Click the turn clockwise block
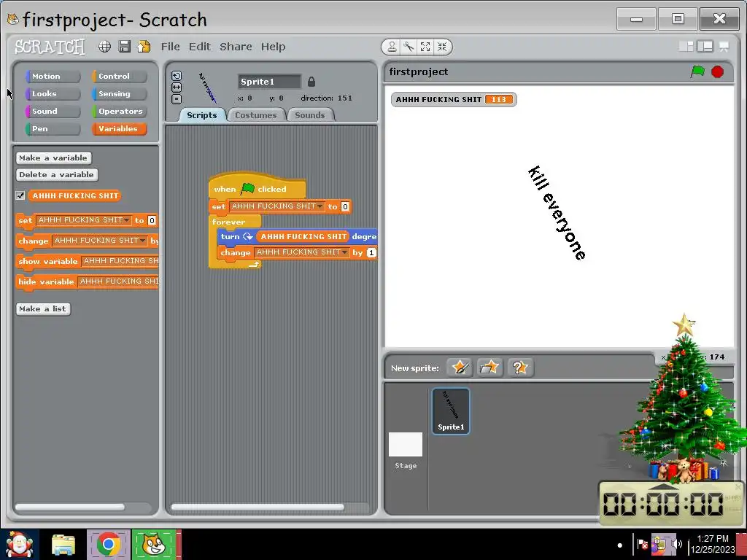The image size is (747, 560). coord(298,237)
